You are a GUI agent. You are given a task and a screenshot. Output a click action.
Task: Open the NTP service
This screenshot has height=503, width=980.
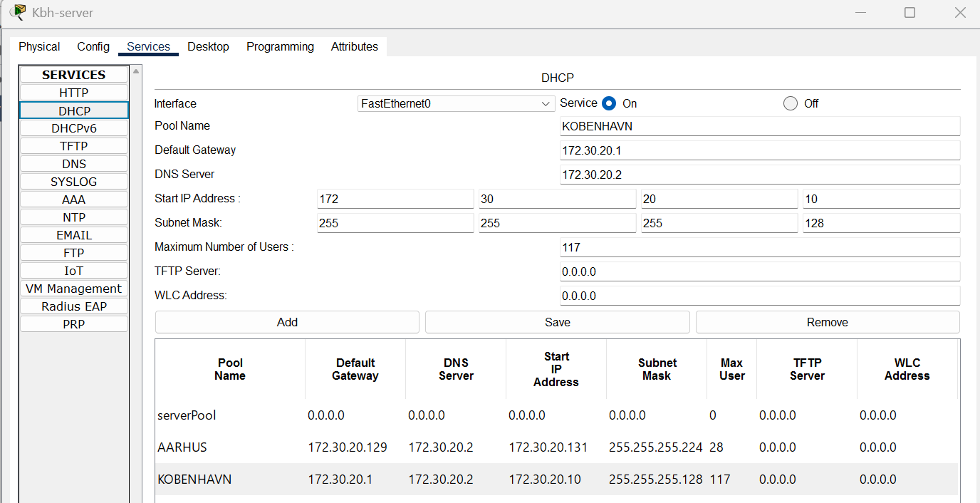click(74, 217)
